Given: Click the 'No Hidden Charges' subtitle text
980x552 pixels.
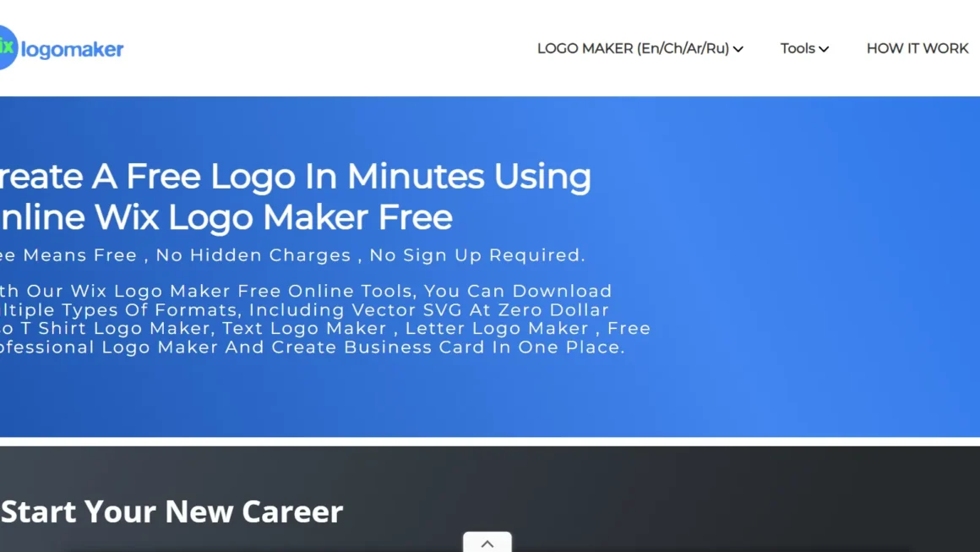Looking at the screenshot, I should 253,255.
